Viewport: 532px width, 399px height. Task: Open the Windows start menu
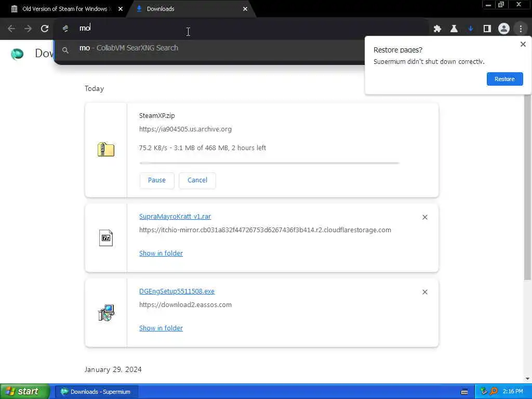pos(24,392)
